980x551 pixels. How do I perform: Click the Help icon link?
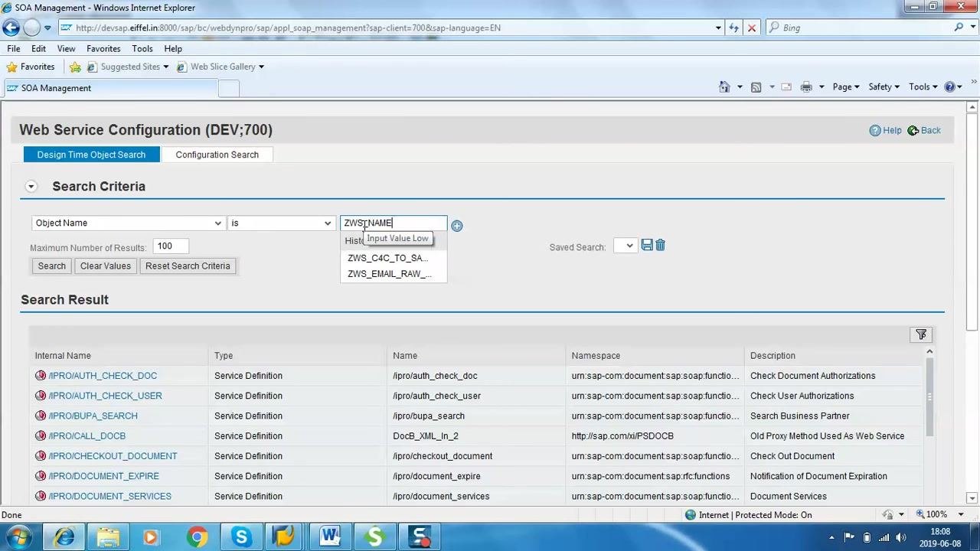885,130
